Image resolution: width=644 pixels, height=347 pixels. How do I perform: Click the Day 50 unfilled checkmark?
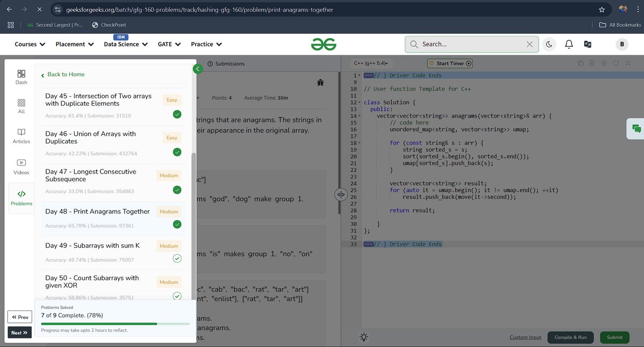tap(177, 295)
